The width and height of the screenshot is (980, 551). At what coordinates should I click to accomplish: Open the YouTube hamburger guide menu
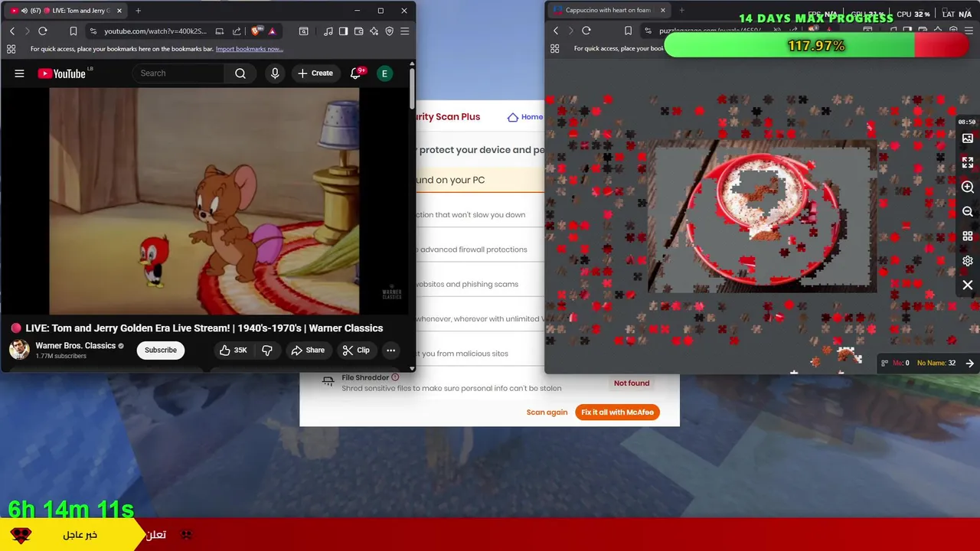point(19,73)
